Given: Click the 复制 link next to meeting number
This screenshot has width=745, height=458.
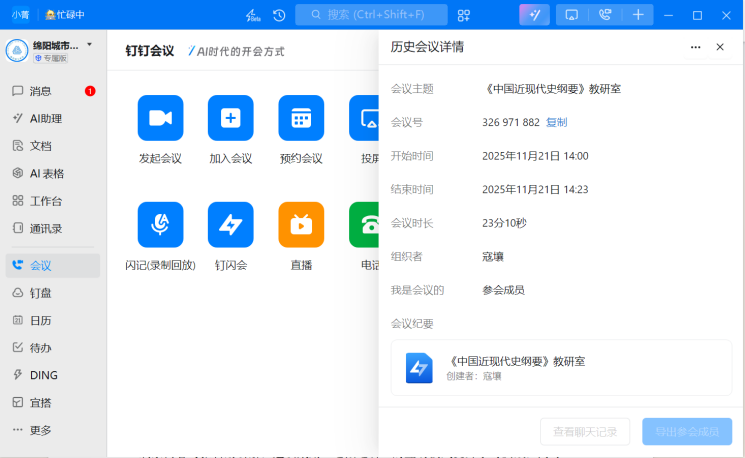Looking at the screenshot, I should coord(556,122).
